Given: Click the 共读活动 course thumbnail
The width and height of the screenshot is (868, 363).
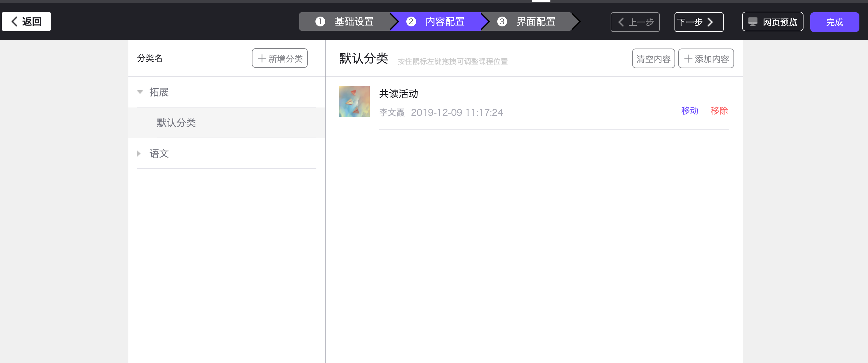Looking at the screenshot, I should (x=354, y=101).
